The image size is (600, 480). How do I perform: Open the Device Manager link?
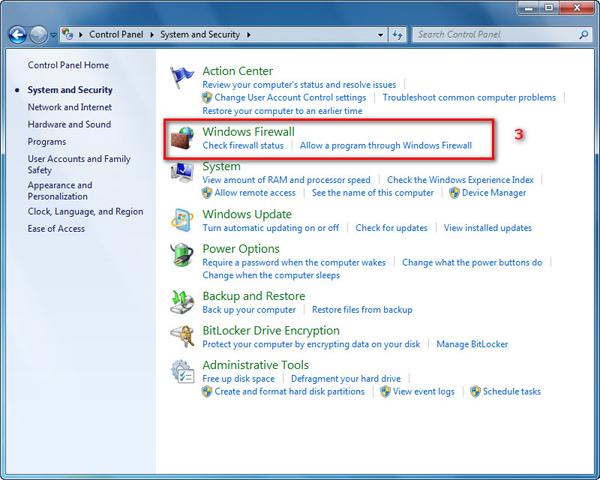[x=494, y=193]
